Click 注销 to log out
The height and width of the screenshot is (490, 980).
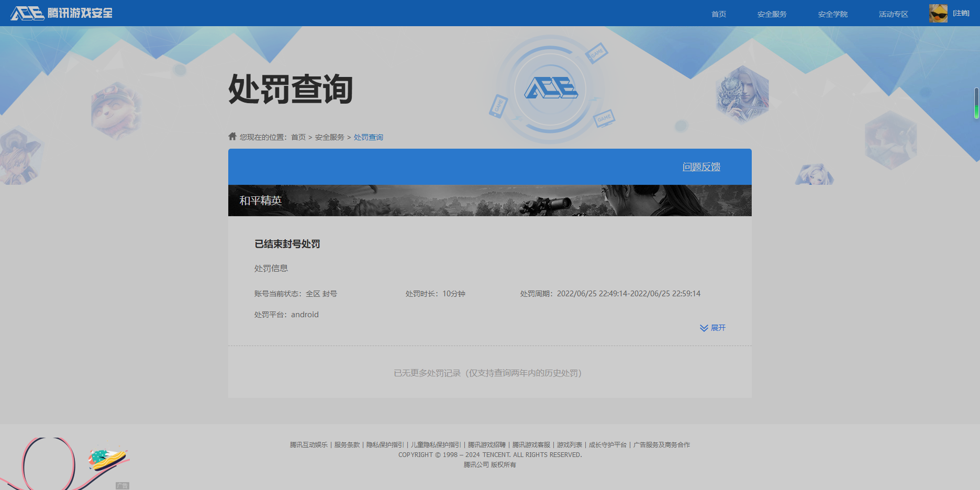pyautogui.click(x=961, y=13)
